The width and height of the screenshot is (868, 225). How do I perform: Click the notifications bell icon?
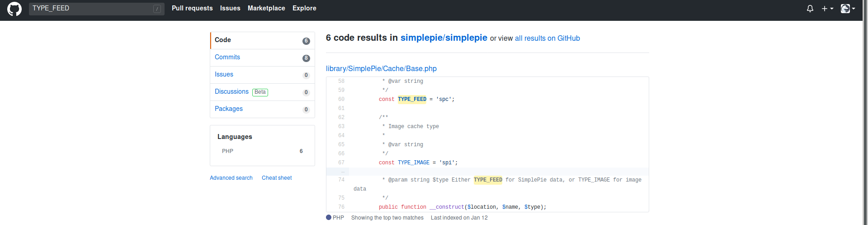pos(810,9)
